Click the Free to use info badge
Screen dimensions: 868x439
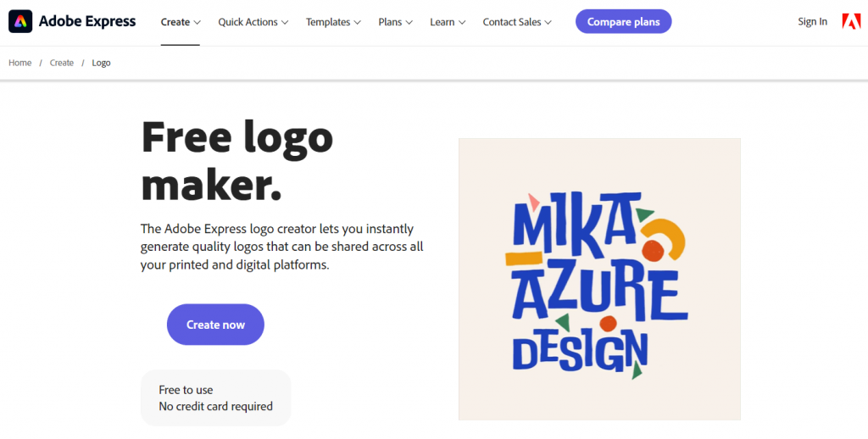(x=215, y=397)
